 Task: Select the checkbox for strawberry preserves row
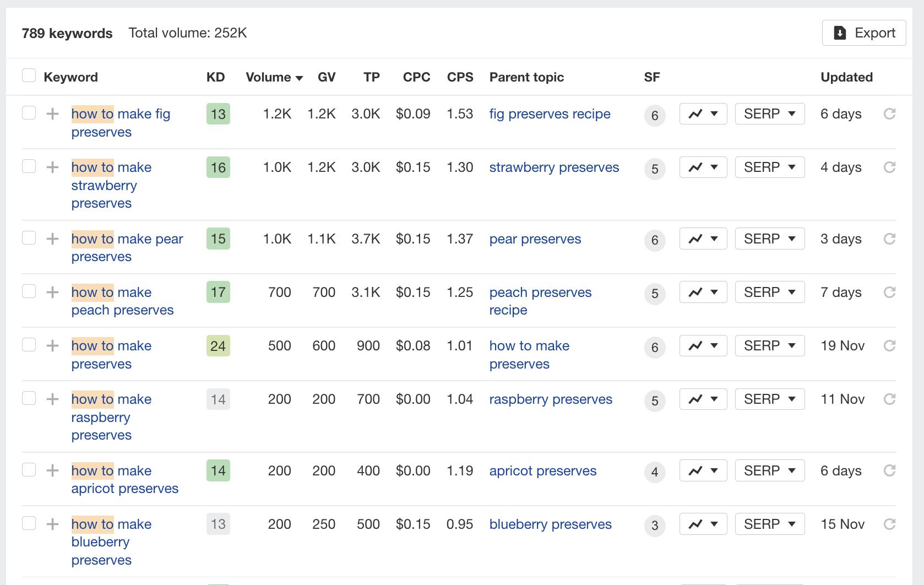(x=29, y=166)
